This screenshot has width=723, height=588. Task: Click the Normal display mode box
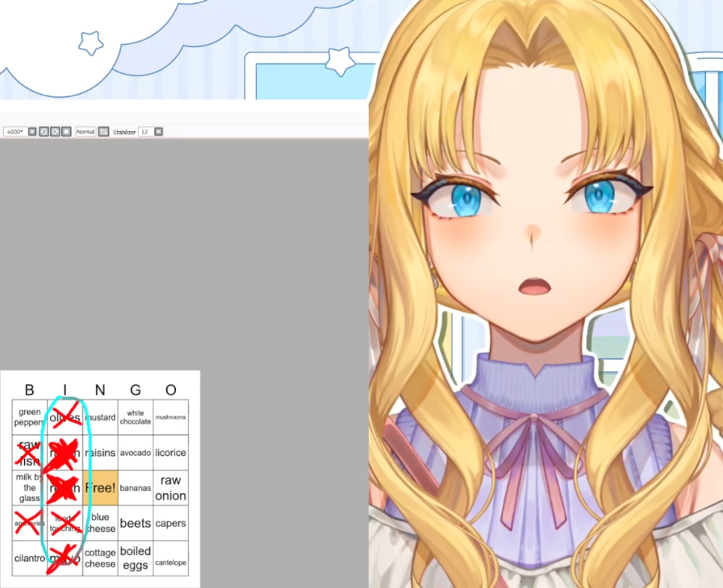pyautogui.click(x=86, y=132)
